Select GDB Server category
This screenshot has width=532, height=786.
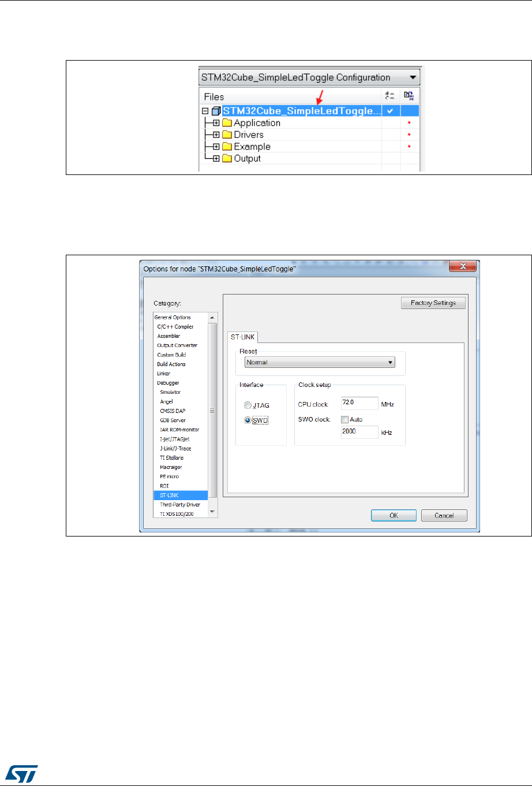pyautogui.click(x=173, y=420)
